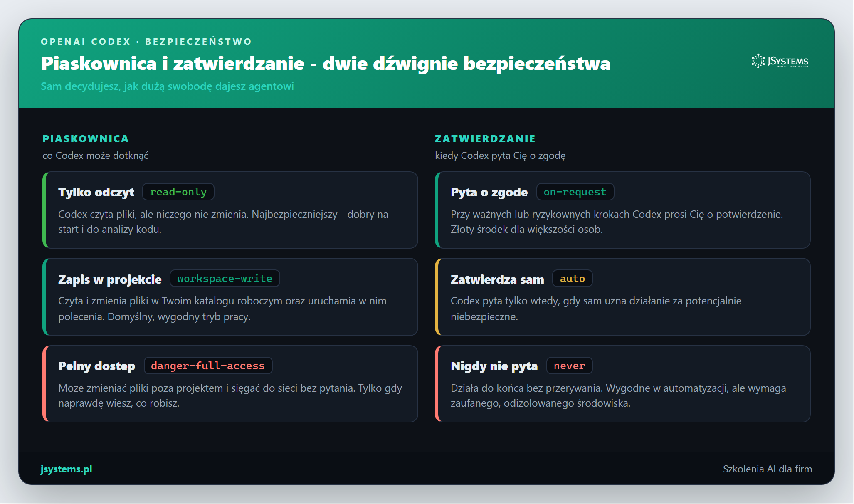Image resolution: width=854 pixels, height=504 pixels.
Task: Click description 'Codex pyta tylko wtedy, gdy'
Action: [x=596, y=309]
